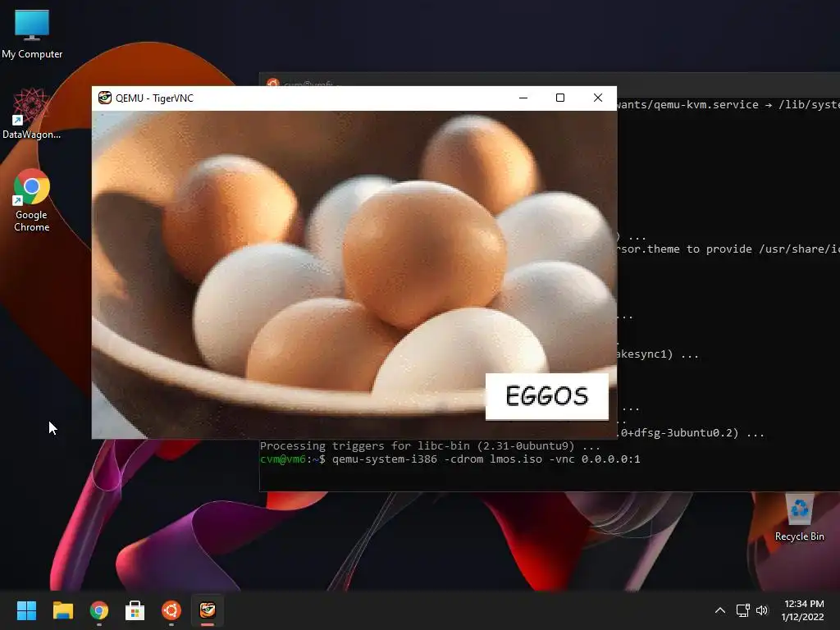Click the 'rsor.theme to provide' terminal line
This screenshot has width=840, height=630.
point(728,249)
